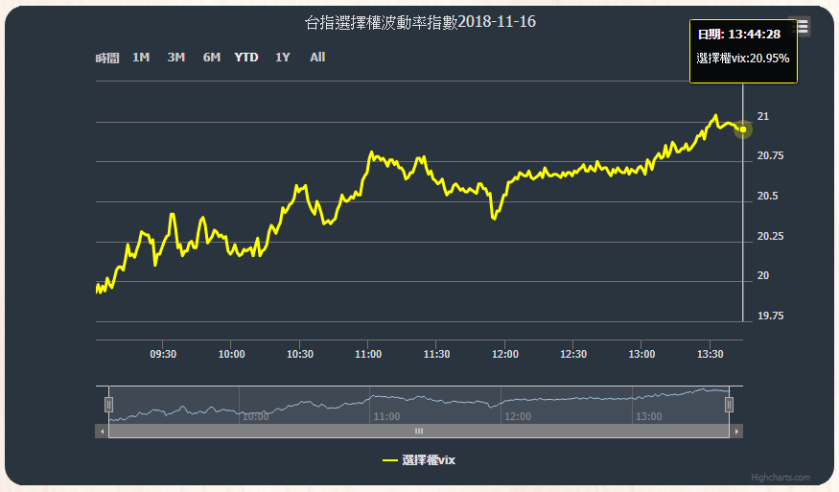Click the navigator at the 12:00 label
839x492 pixels.
tap(516, 416)
